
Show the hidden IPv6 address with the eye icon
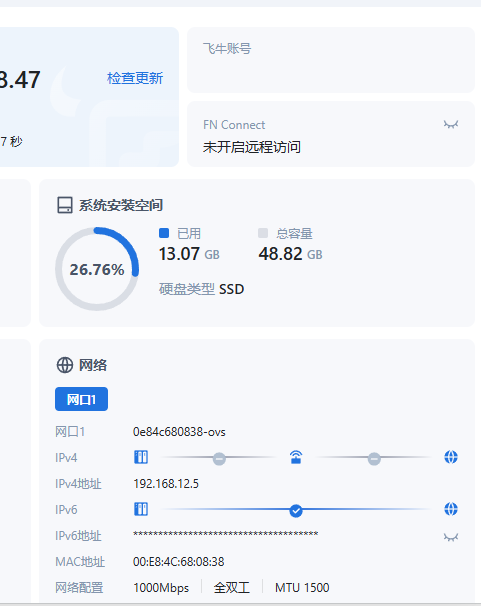click(450, 537)
